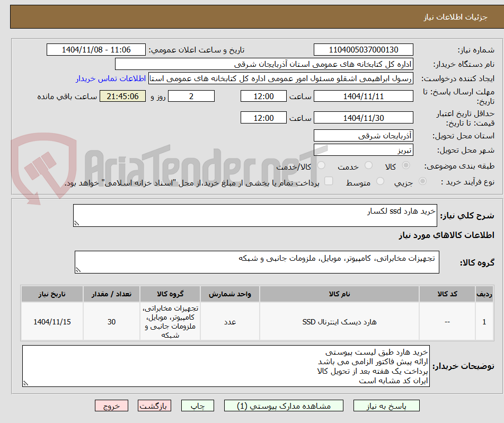Screen dimensions: 504x423
Task: Click the چاپ button
Action: pos(197,405)
